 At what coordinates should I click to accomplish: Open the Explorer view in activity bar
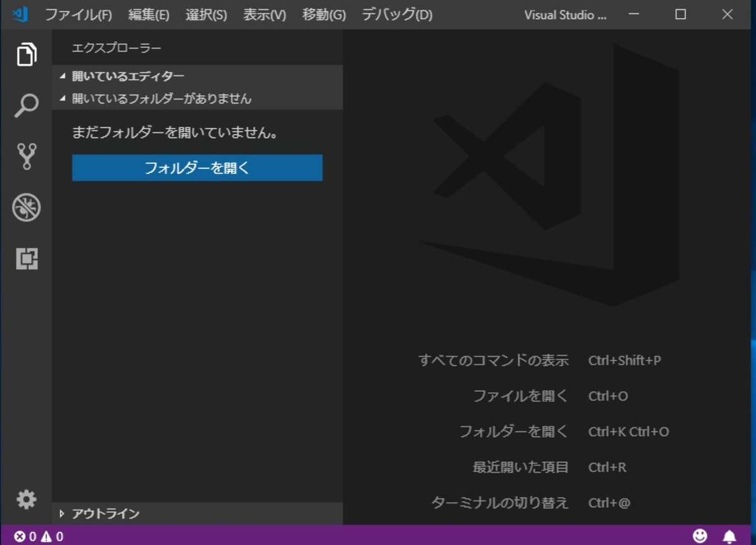pyautogui.click(x=26, y=54)
